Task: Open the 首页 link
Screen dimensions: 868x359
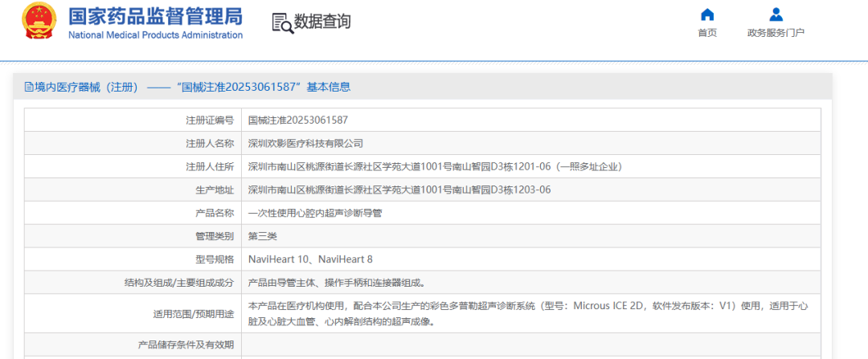Action: (x=707, y=33)
